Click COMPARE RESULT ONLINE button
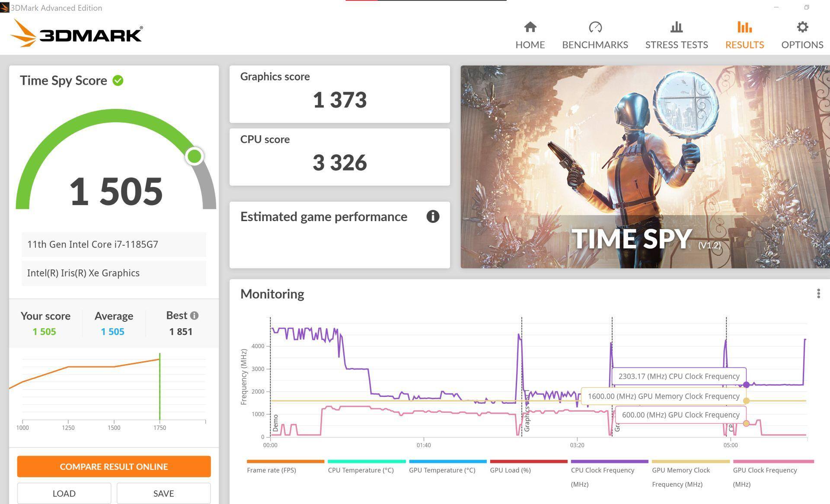Screen dimensions: 830x504 114,466
